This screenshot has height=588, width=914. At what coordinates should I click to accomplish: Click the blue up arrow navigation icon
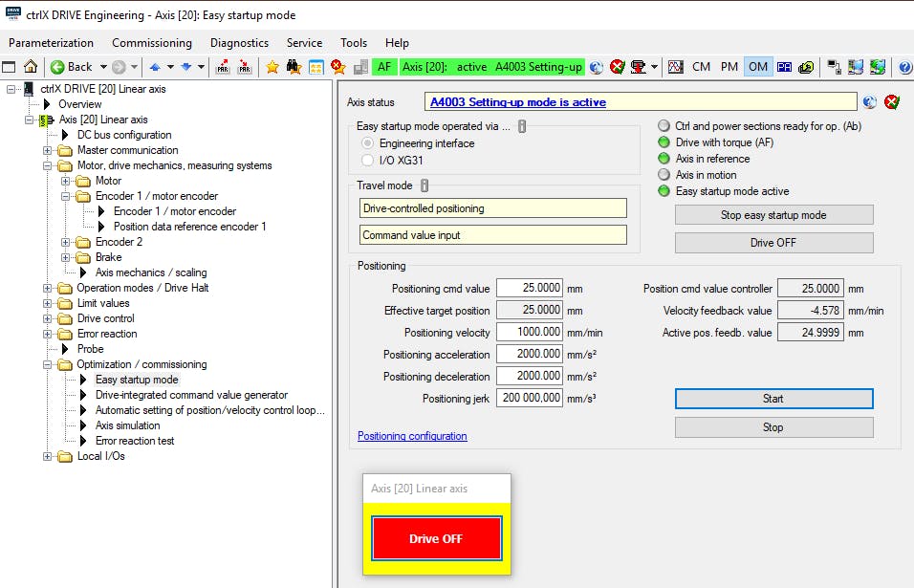tap(155, 67)
